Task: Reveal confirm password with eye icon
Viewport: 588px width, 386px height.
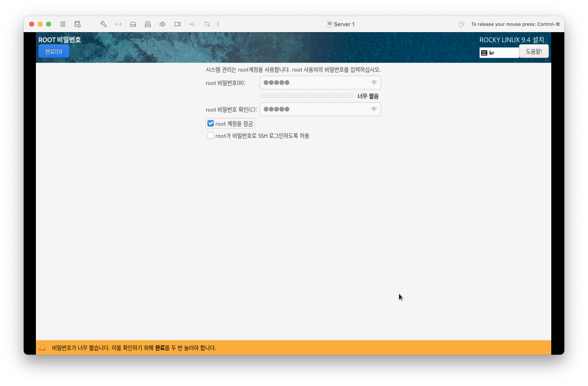Action: pyautogui.click(x=374, y=109)
